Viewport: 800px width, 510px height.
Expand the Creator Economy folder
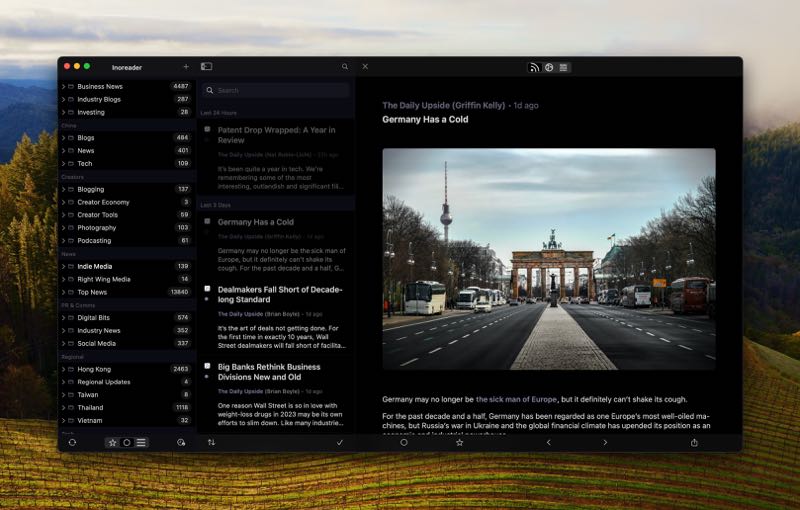coord(63,202)
